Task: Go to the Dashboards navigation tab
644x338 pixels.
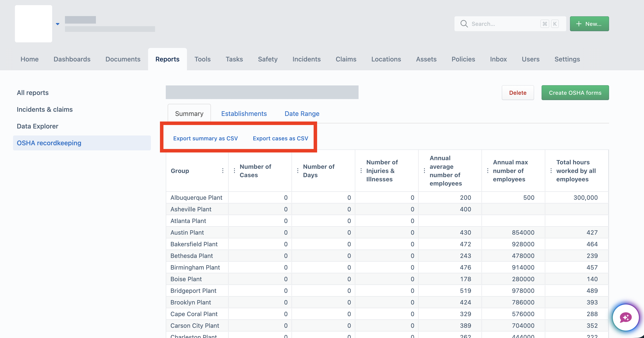Action: coord(72,59)
